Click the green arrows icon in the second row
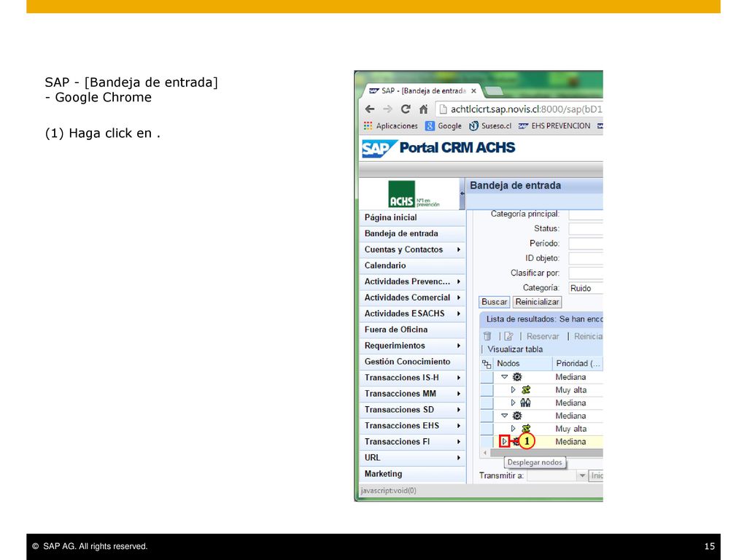The height and width of the screenshot is (560, 747). [525, 390]
